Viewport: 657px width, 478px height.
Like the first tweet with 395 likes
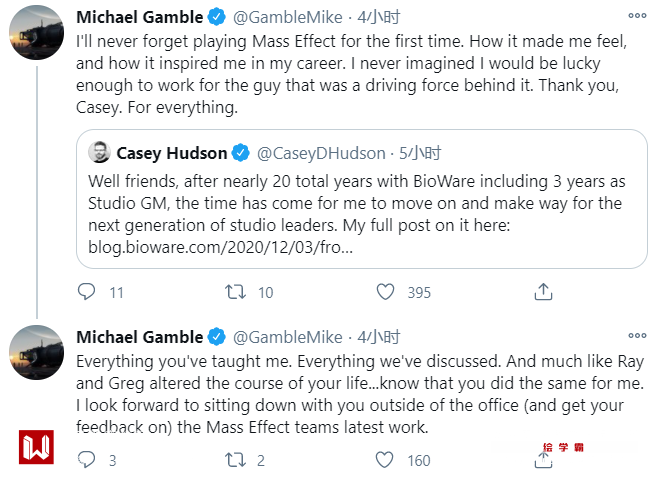pyautogui.click(x=386, y=292)
